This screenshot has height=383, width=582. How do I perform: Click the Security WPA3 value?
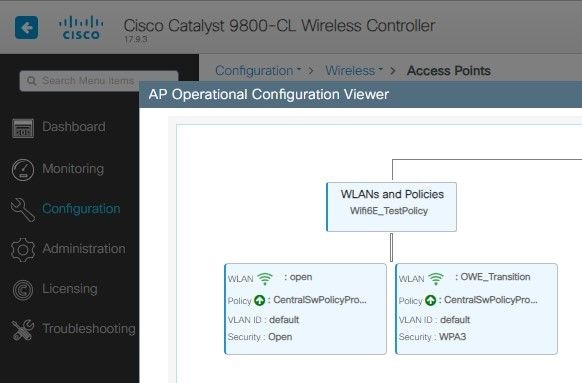(452, 337)
